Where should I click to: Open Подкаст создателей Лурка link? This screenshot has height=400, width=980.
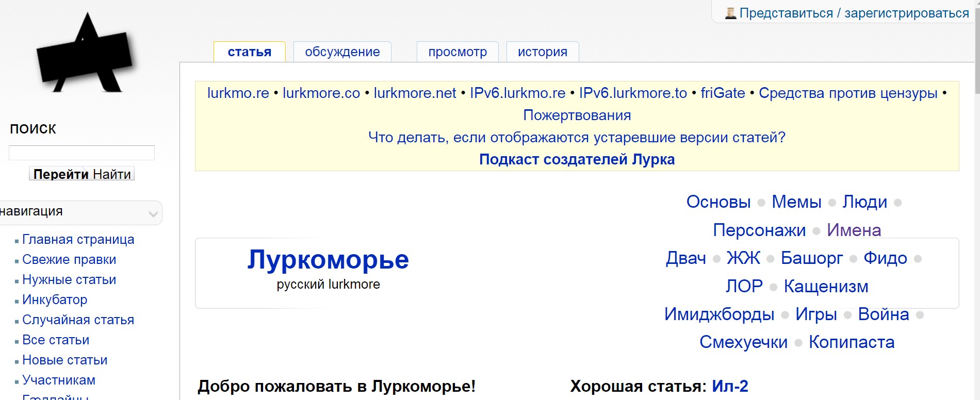[x=577, y=160]
